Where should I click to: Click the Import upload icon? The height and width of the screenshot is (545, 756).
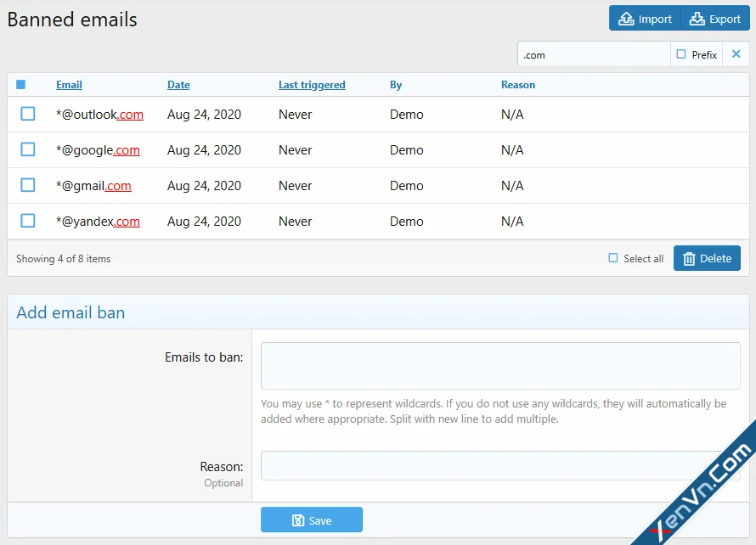click(x=628, y=18)
